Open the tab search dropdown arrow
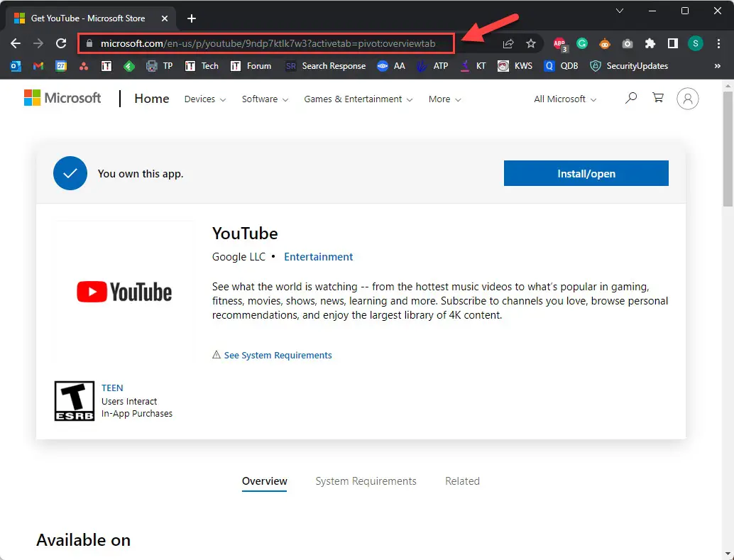 620,11
